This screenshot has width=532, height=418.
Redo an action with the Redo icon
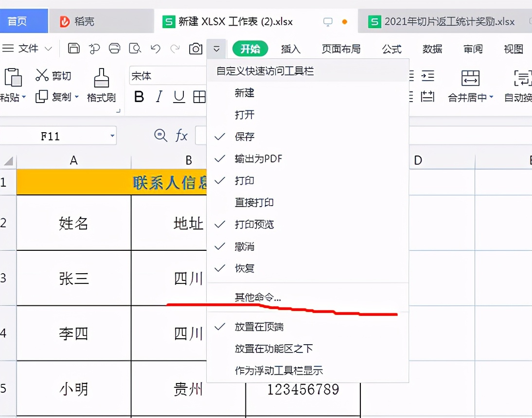click(175, 49)
